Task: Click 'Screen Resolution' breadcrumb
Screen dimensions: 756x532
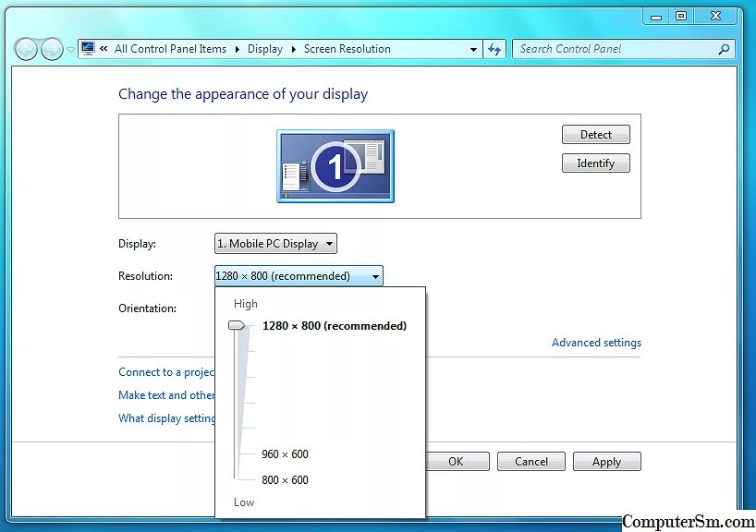Action: tap(348, 49)
